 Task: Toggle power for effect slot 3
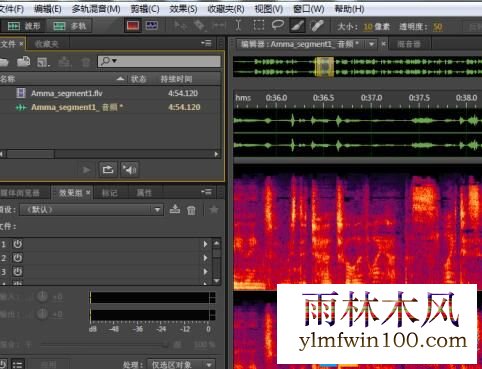coord(17,271)
